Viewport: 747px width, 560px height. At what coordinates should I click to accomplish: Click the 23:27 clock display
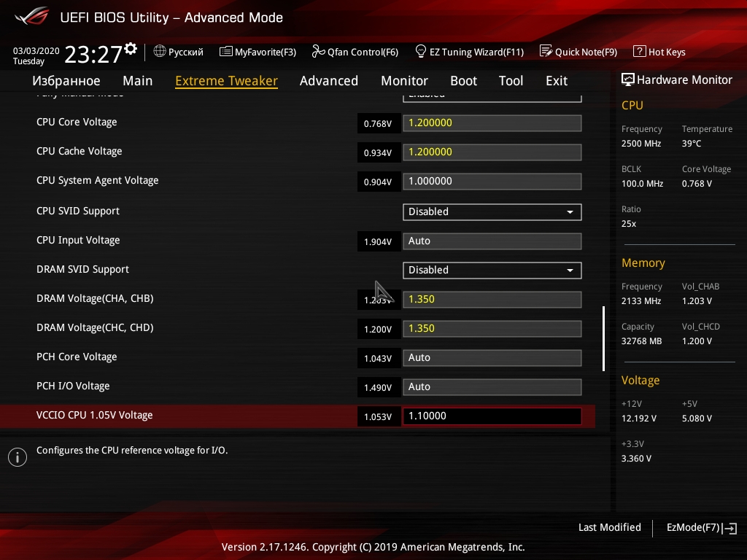tap(93, 55)
